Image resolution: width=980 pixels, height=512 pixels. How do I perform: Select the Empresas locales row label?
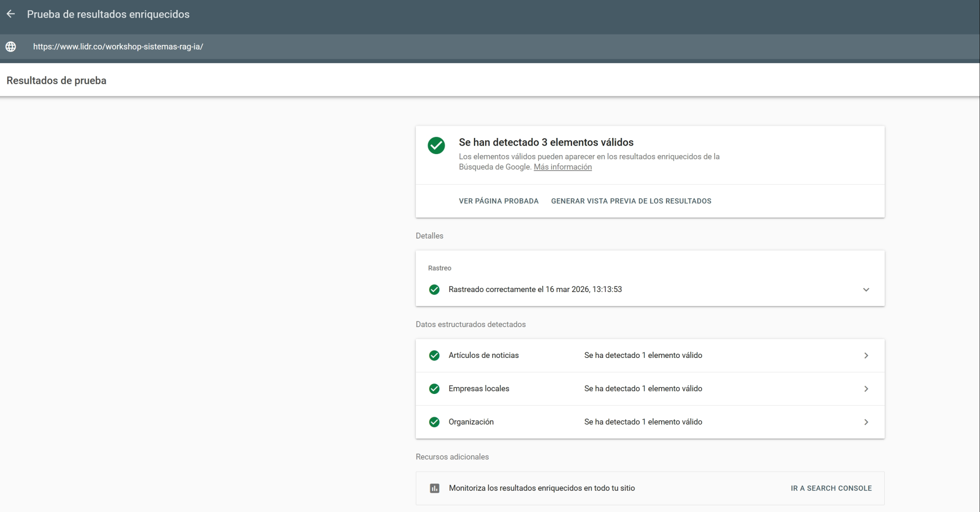click(x=478, y=389)
